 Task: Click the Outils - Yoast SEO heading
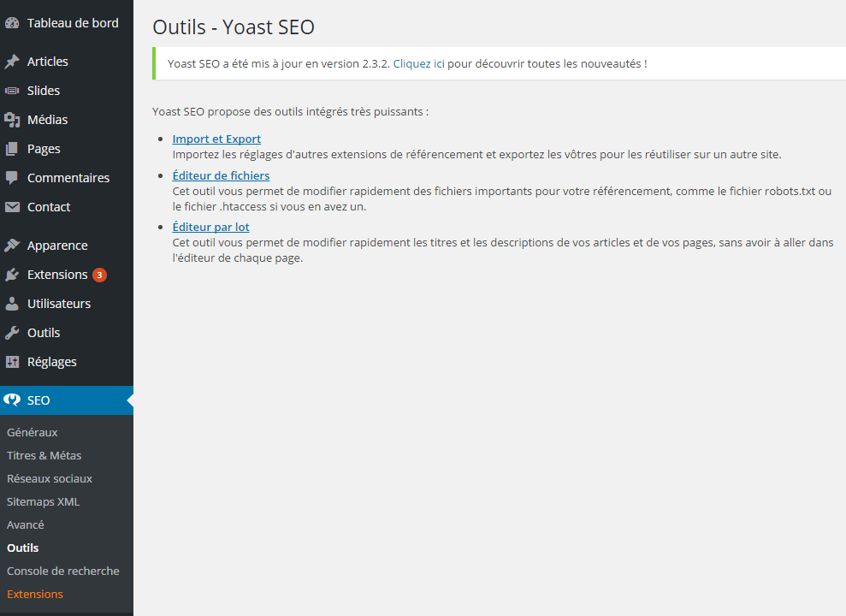234,27
